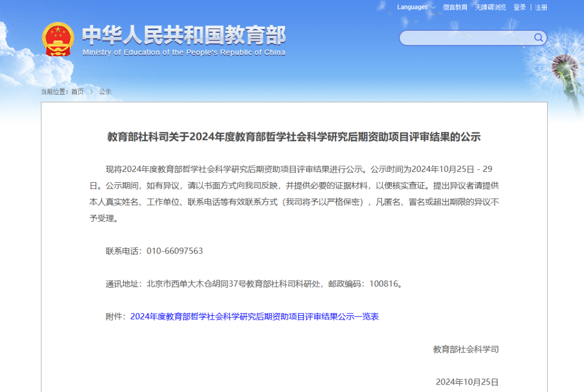Click the Ministry of Education English subtitle
The width and height of the screenshot is (584, 392).
click(x=184, y=52)
